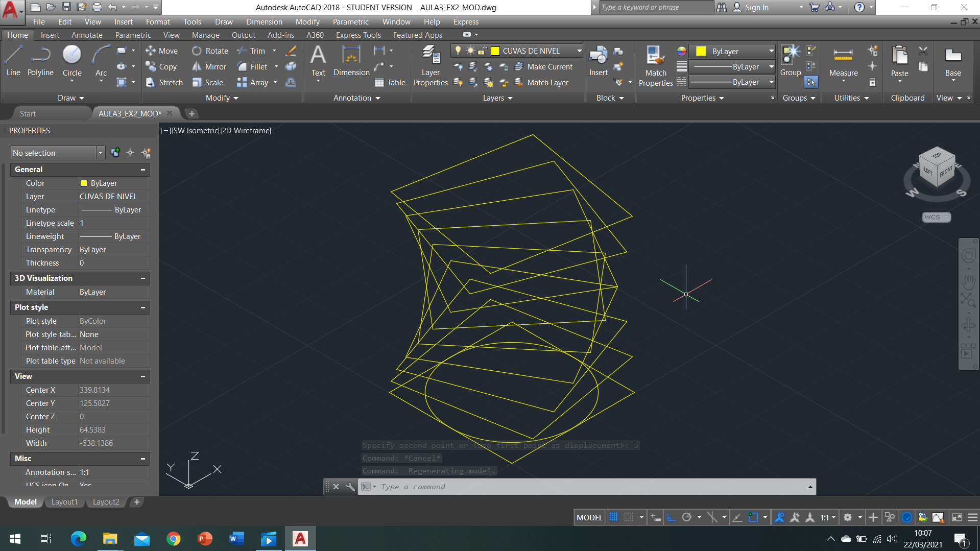Screen dimensions: 980x551
Task: Toggle the drawing grid display
Action: tap(614, 517)
